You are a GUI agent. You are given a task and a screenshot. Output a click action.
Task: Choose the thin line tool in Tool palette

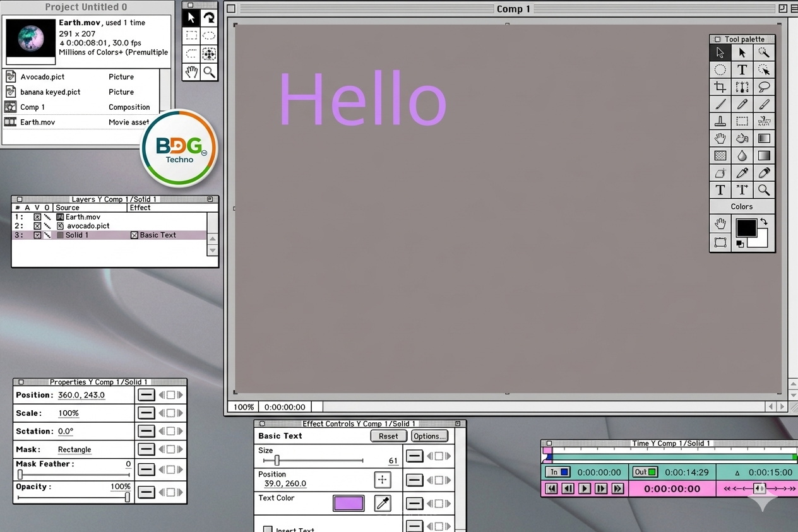click(720, 104)
